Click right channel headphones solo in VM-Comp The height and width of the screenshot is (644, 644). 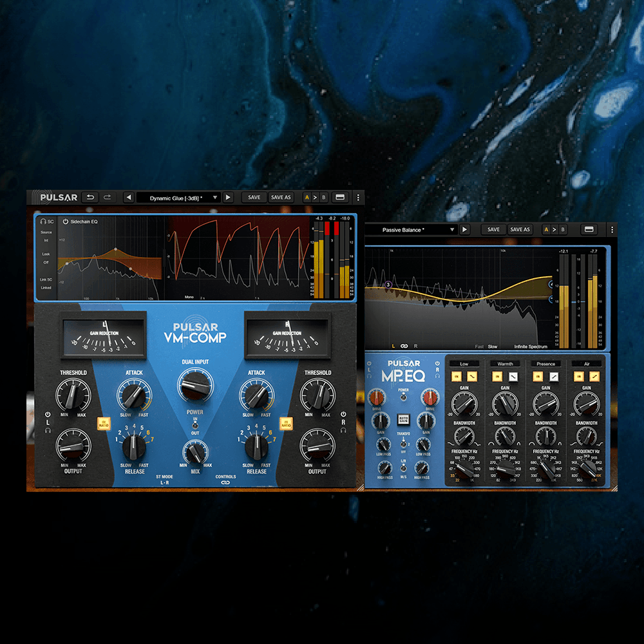[343, 430]
